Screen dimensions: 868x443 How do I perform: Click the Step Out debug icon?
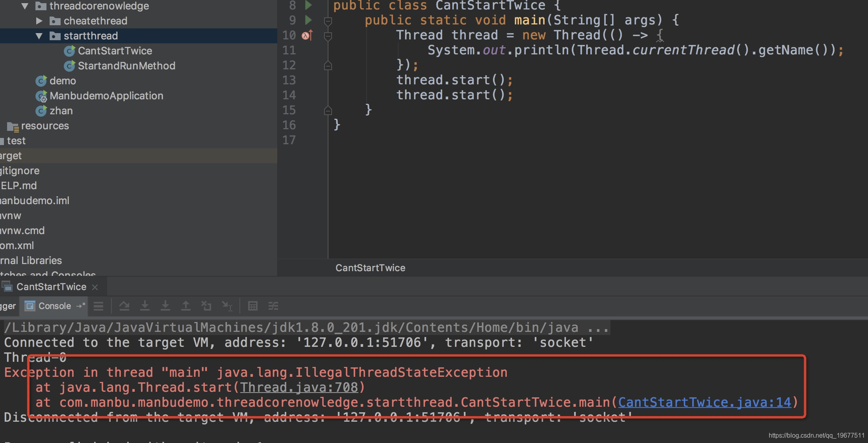pos(186,306)
